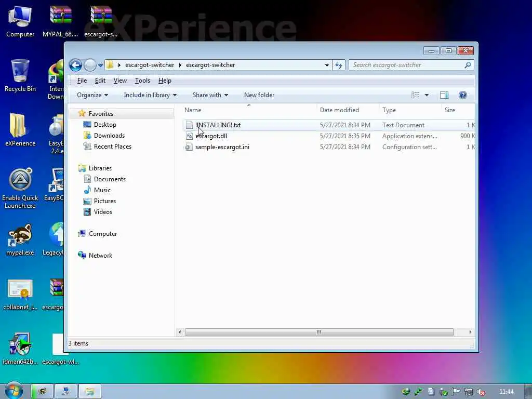The width and height of the screenshot is (532, 399).
Task: Open the view options dropdown arrow
Action: click(427, 95)
